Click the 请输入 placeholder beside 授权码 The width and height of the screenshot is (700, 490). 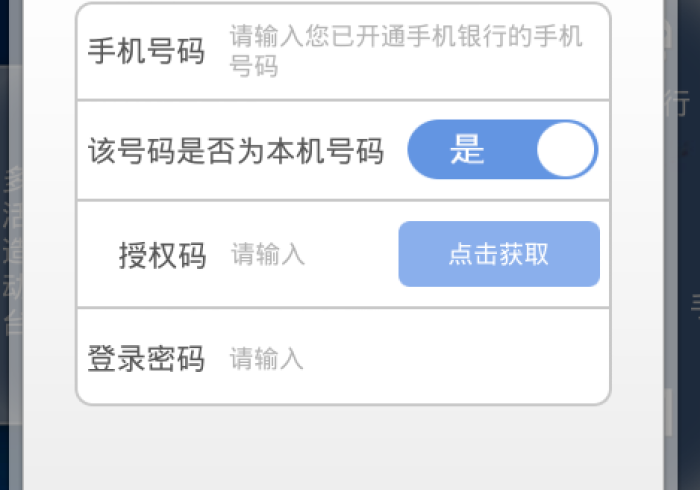click(x=268, y=254)
